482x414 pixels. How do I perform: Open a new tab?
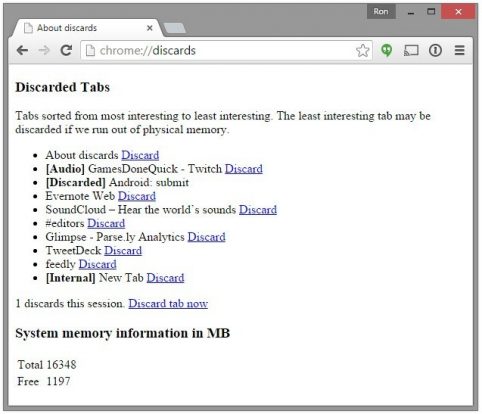[x=175, y=28]
